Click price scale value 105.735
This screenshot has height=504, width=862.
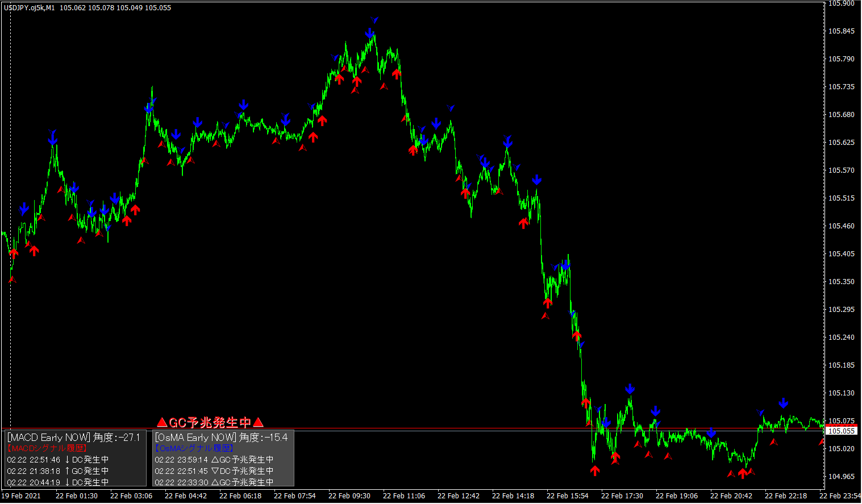click(842, 87)
